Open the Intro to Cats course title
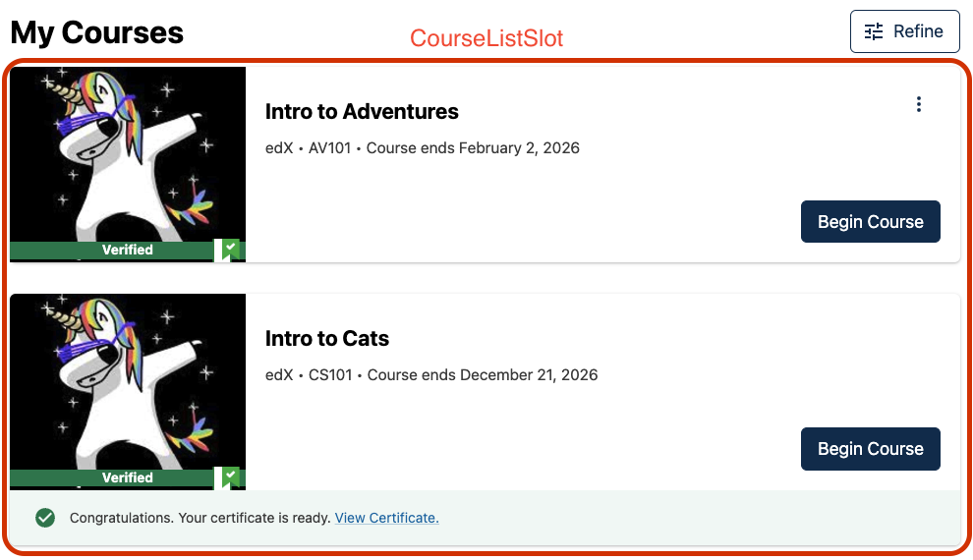The width and height of the screenshot is (973, 560). [327, 339]
